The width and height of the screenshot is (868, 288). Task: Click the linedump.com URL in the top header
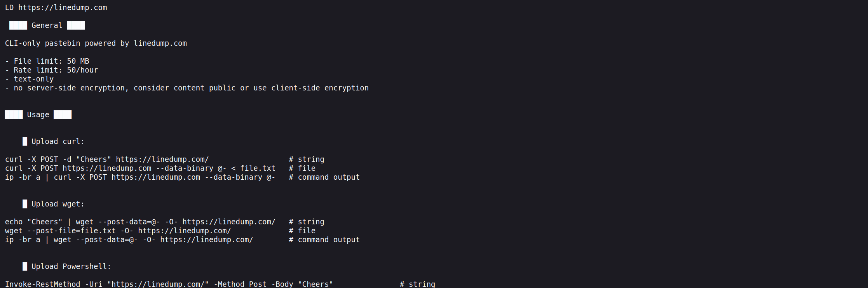[x=63, y=8]
